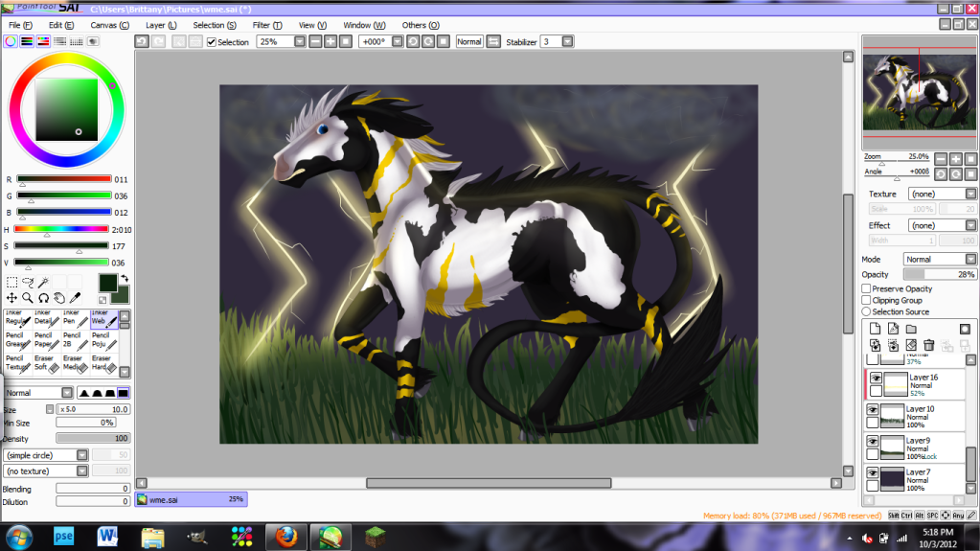Clear the selected layer
Image resolution: width=980 pixels, height=551 pixels.
pos(911,345)
